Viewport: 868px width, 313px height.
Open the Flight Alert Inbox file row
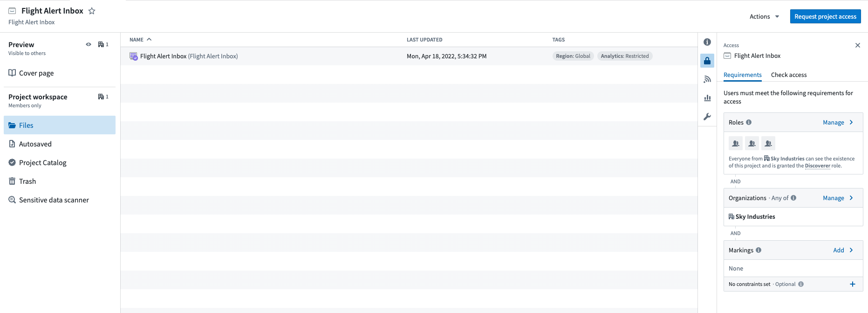pos(409,56)
